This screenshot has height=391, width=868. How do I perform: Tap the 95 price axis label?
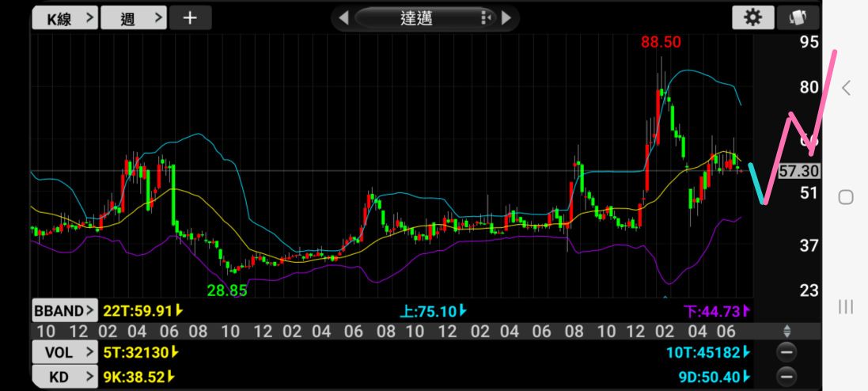809,41
